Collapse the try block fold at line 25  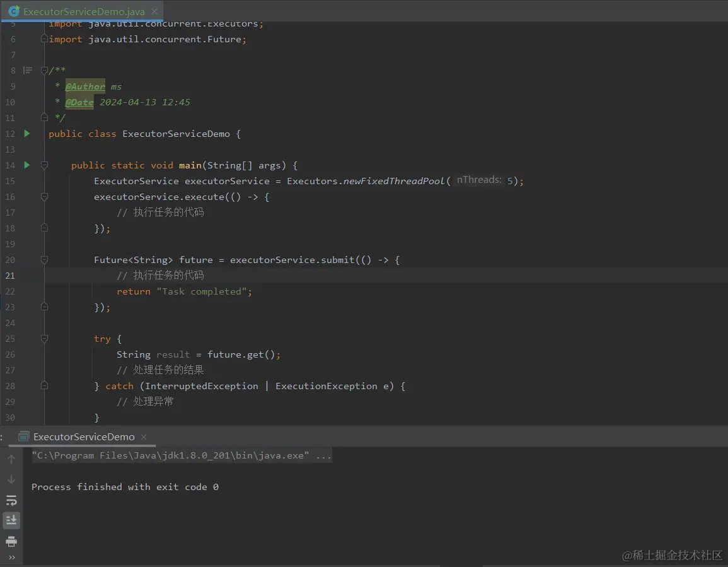(44, 338)
